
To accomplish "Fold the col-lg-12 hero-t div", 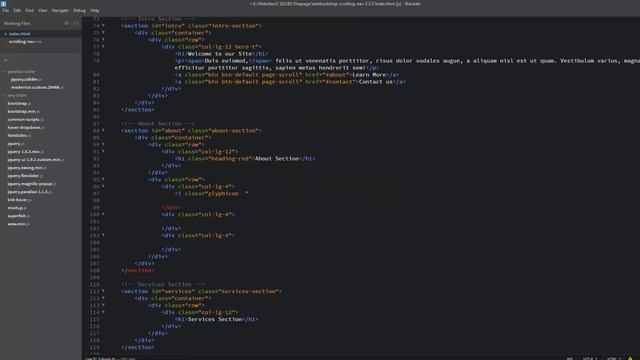I will [x=103, y=47].
